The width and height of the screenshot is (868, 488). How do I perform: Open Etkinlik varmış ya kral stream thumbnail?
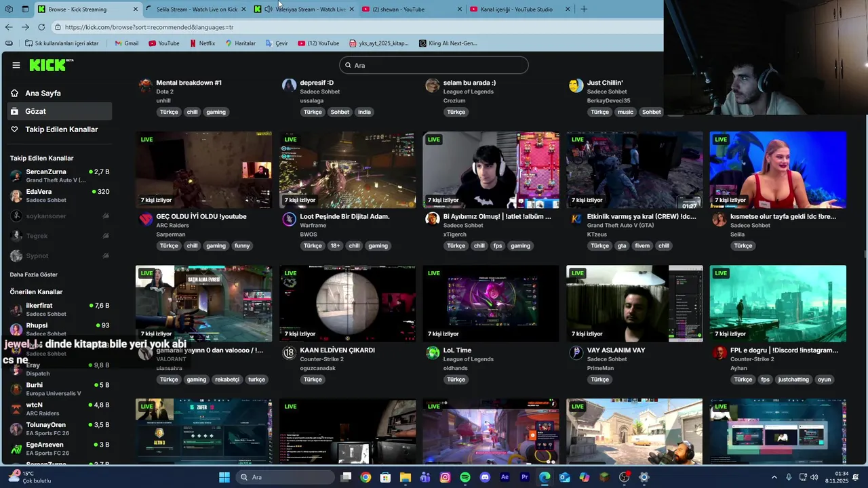click(634, 169)
